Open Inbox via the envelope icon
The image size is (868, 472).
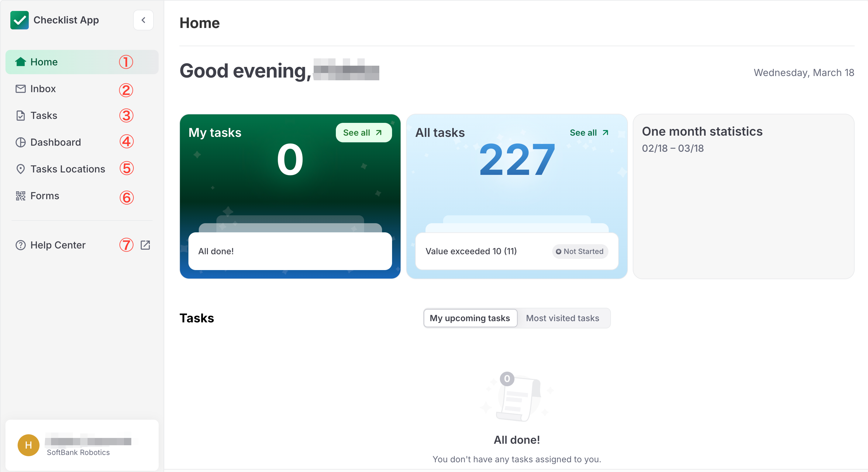click(x=21, y=89)
